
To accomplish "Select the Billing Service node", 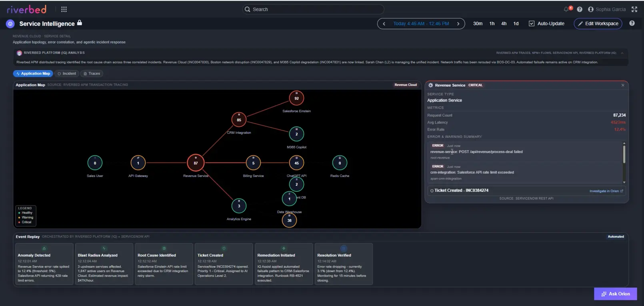I will (x=253, y=163).
